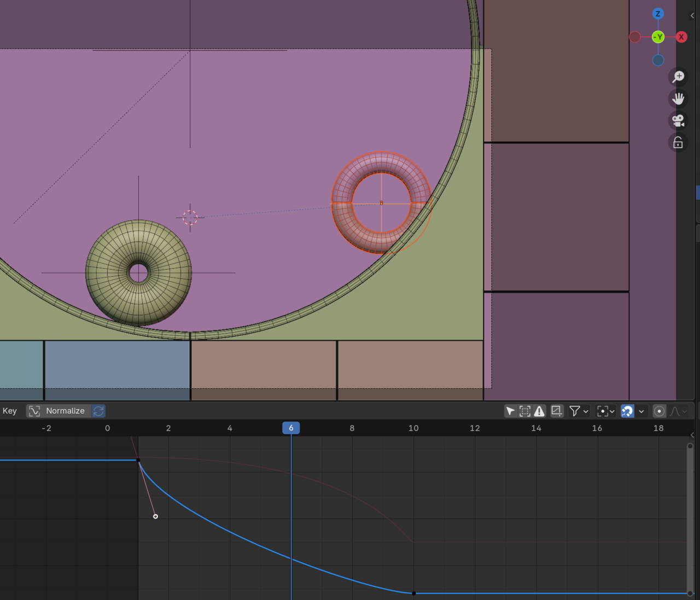Open the filter funnel dropdown

tap(579, 411)
